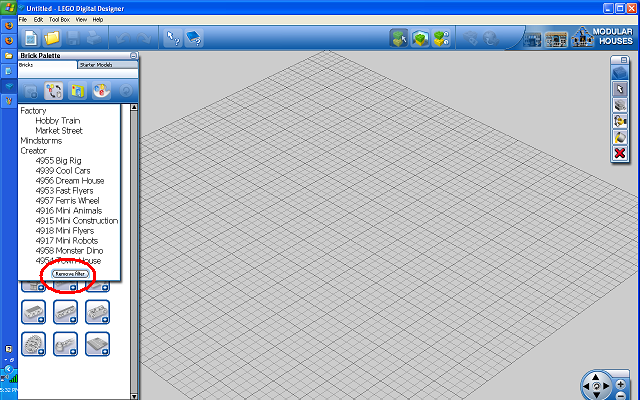The image size is (640, 400).
Task: Rotate camera view left with arrow control
Action: [586, 386]
